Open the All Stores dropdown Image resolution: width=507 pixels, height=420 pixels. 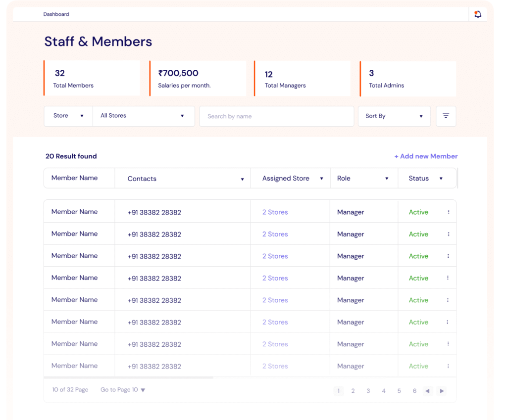(143, 116)
